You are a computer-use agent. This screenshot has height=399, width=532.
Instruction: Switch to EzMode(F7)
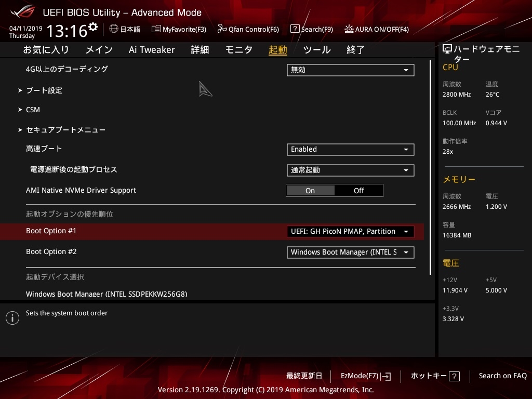360,376
